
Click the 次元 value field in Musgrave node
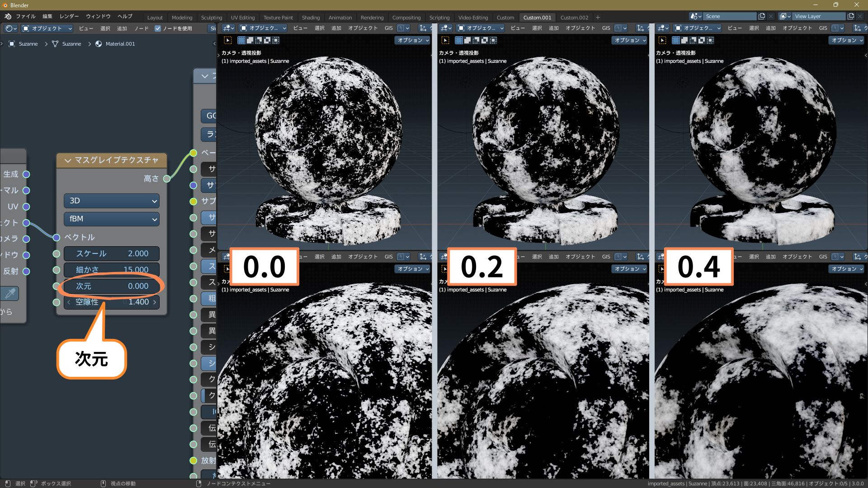click(x=112, y=286)
